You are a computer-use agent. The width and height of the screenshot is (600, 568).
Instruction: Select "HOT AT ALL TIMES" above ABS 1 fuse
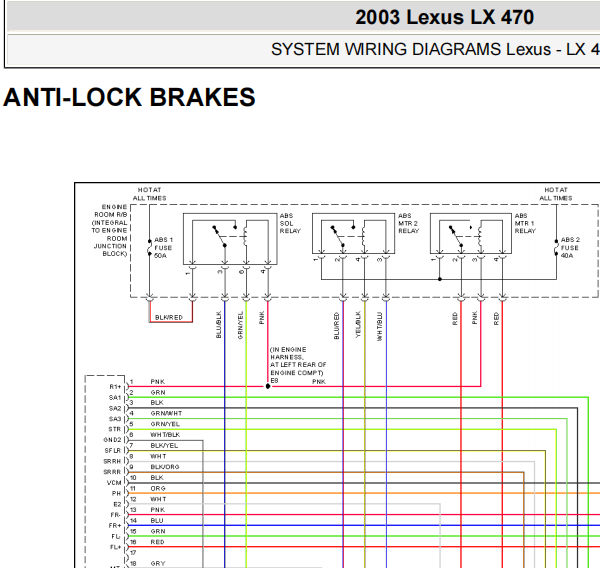[149, 194]
